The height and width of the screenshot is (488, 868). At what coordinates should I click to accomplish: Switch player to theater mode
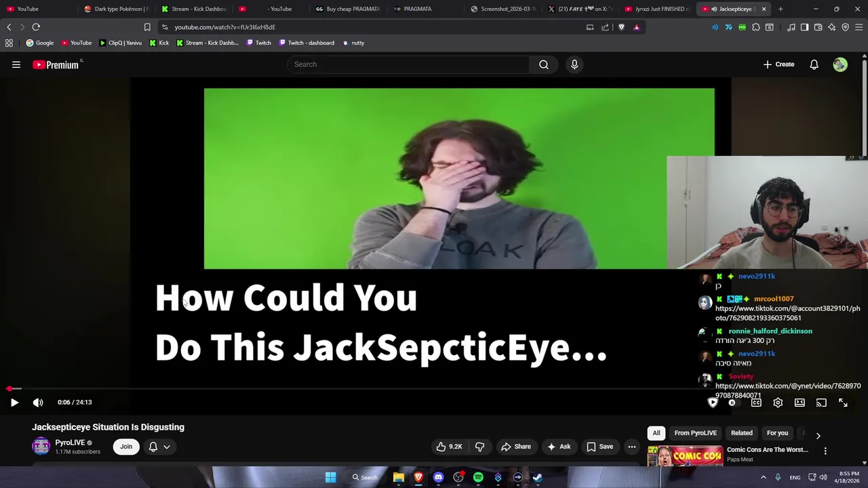coord(800,403)
